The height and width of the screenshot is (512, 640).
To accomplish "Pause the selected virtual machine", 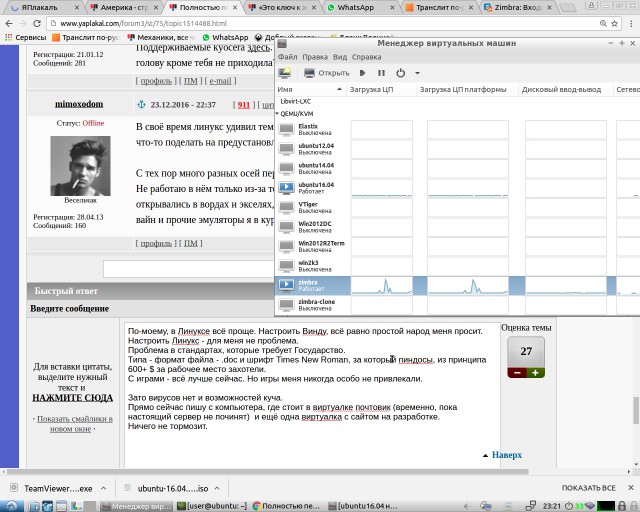I will [x=381, y=73].
